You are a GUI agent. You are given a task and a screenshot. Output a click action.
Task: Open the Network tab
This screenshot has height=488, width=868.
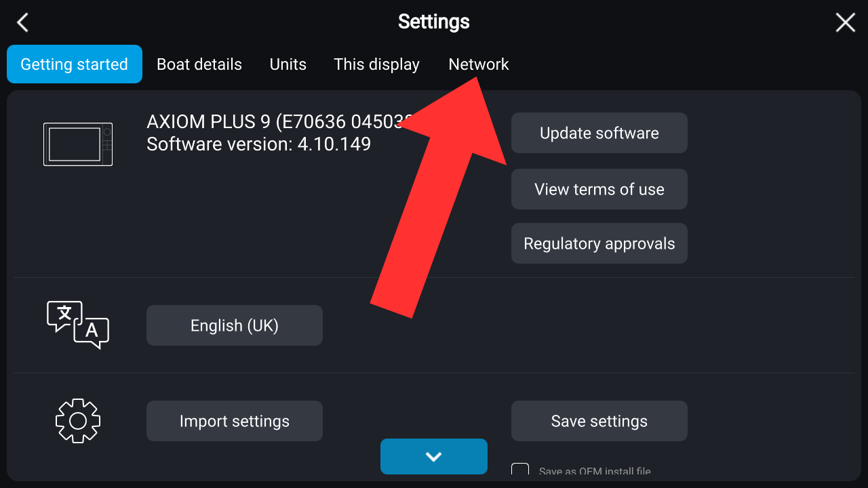click(x=479, y=64)
